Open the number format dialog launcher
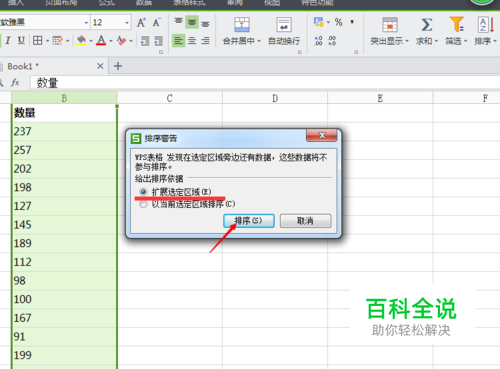 click(356, 52)
